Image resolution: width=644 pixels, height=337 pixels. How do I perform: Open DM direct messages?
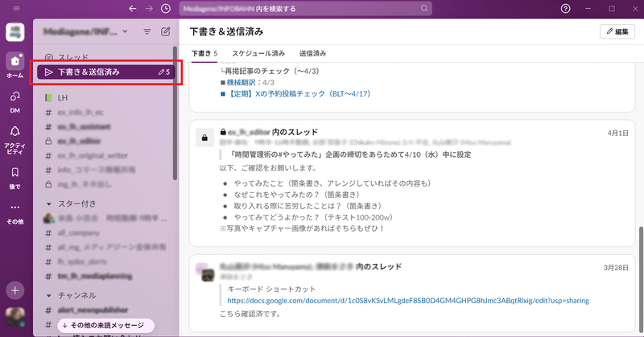[15, 100]
